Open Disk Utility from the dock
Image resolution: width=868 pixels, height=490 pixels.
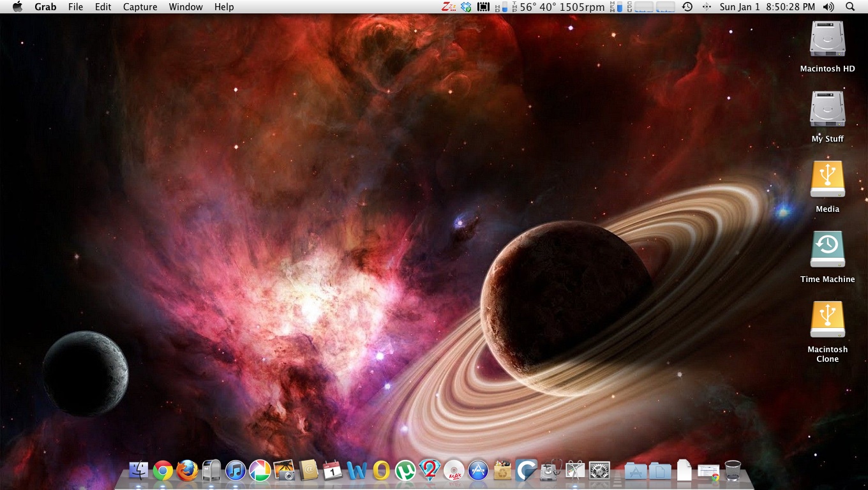551,471
